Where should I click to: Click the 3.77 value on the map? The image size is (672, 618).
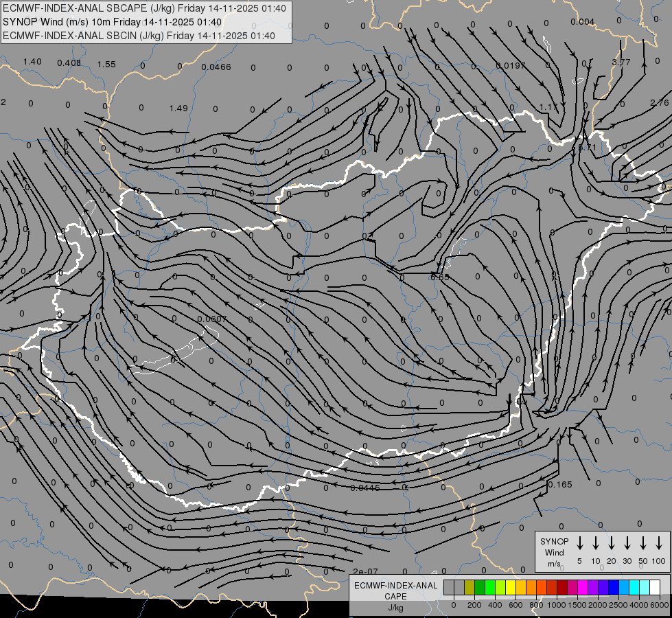tap(621, 62)
